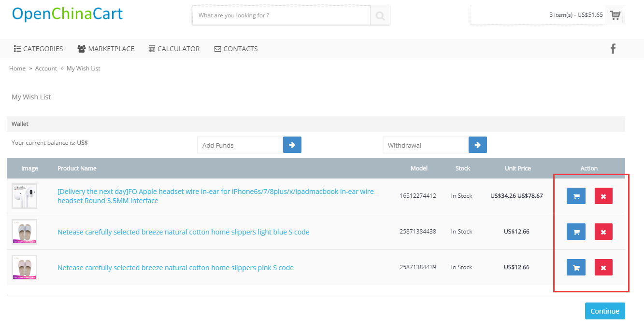Open My Wish List breadcrumb link
Screen dimensions: 644x330
tap(84, 69)
